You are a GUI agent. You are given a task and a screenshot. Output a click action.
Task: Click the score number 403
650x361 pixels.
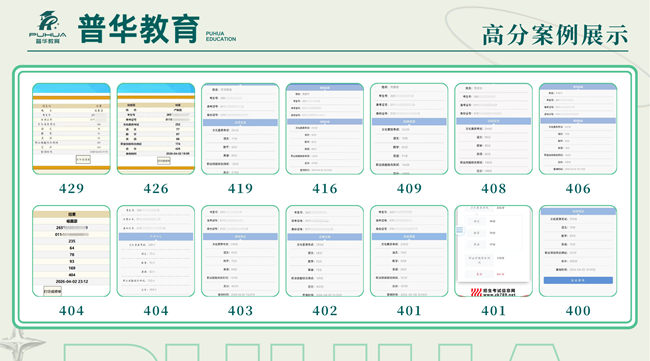pos(240,311)
